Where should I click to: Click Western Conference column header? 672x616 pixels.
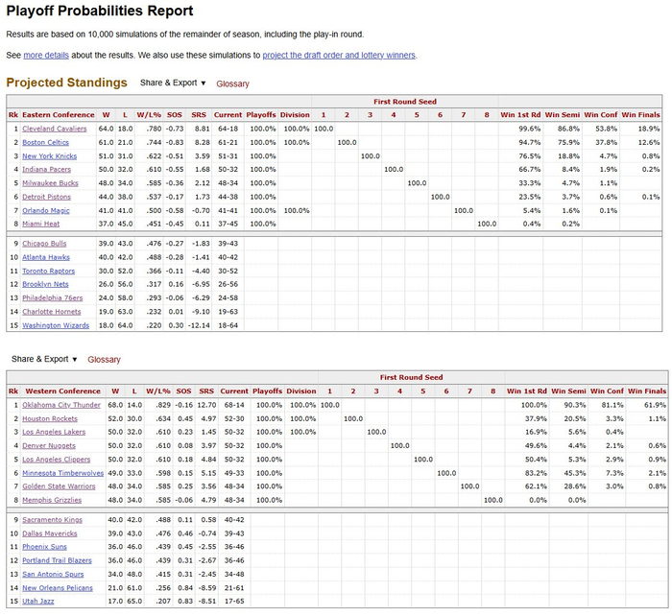click(63, 391)
